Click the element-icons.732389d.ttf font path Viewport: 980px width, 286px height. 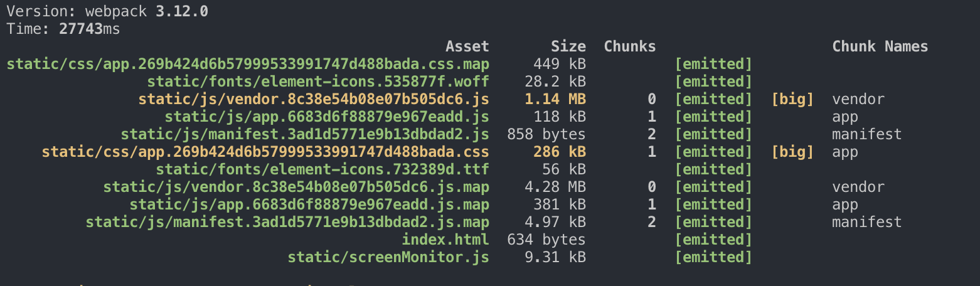[322, 169]
